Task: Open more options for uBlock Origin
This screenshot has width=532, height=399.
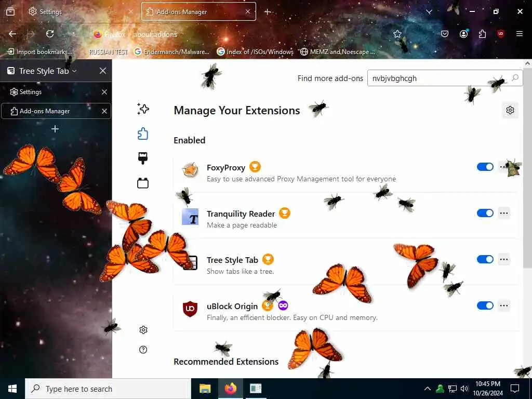Action: coord(504,305)
